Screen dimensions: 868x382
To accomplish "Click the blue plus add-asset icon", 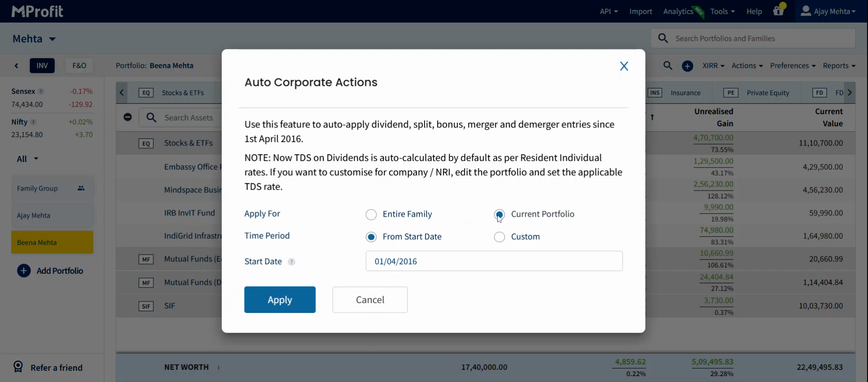I will click(x=687, y=66).
